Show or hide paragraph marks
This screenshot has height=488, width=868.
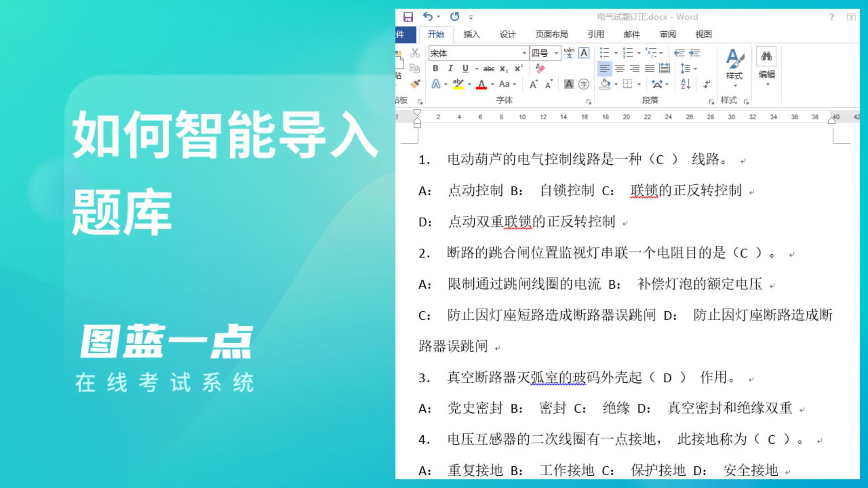click(707, 84)
